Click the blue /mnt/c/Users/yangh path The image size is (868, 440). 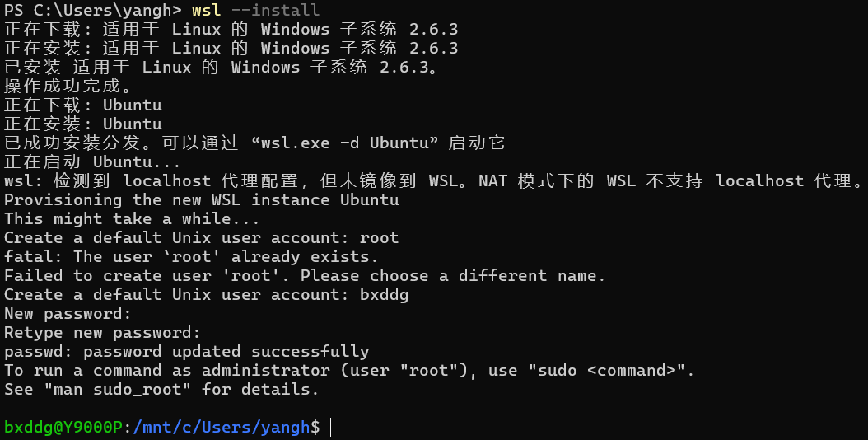(x=221, y=427)
